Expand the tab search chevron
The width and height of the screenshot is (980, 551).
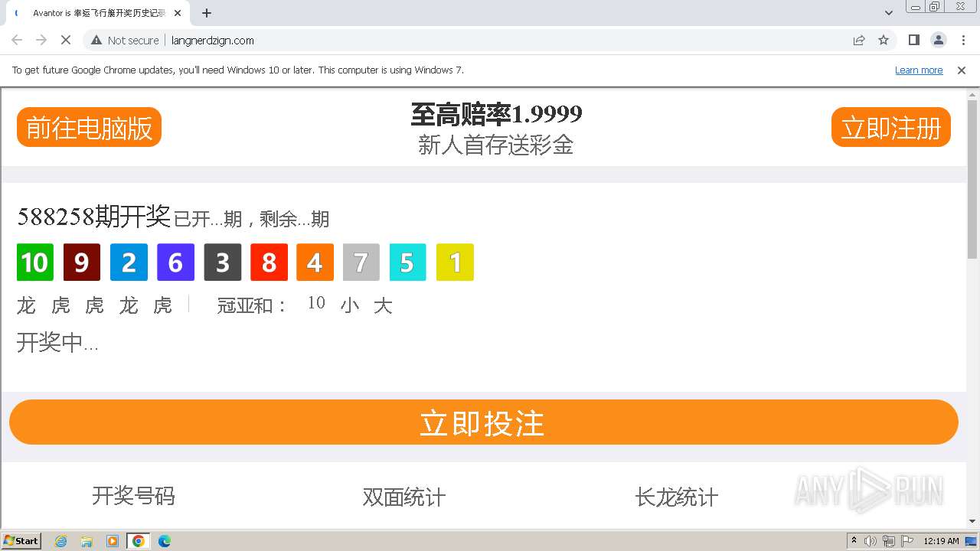point(889,13)
